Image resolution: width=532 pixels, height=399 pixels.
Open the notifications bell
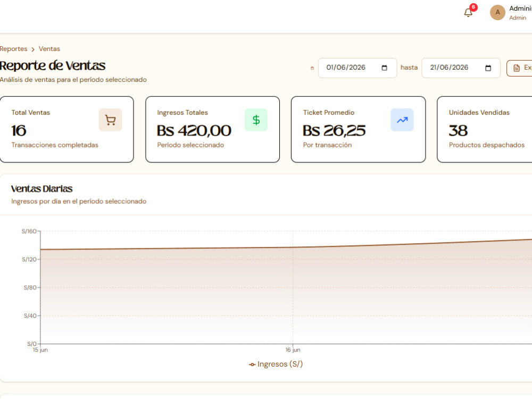[x=468, y=13]
